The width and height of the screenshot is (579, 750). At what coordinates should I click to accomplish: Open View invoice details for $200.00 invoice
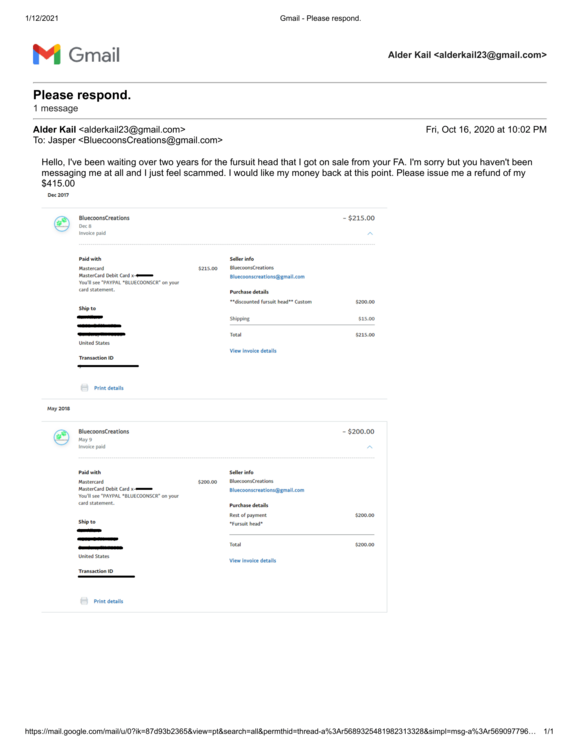[253, 561]
